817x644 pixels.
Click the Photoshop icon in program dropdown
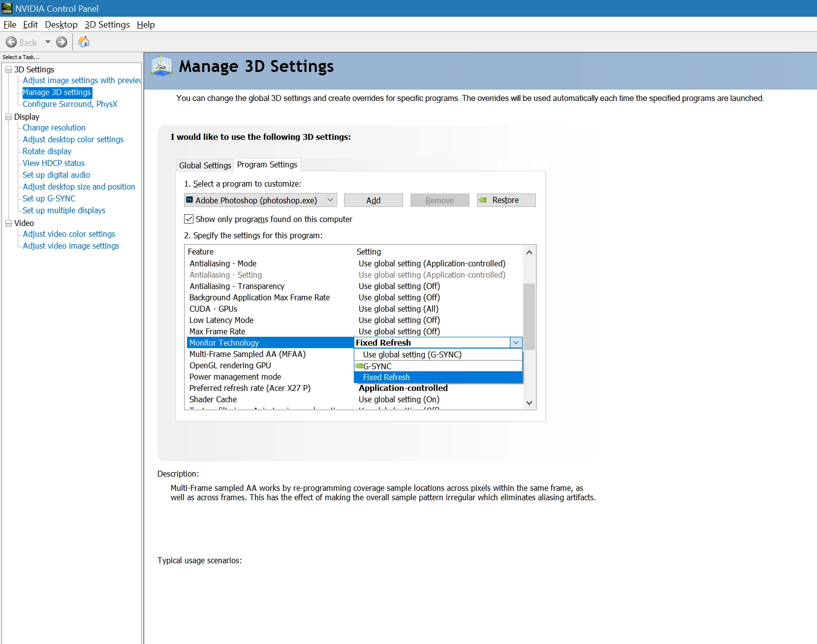pos(189,200)
